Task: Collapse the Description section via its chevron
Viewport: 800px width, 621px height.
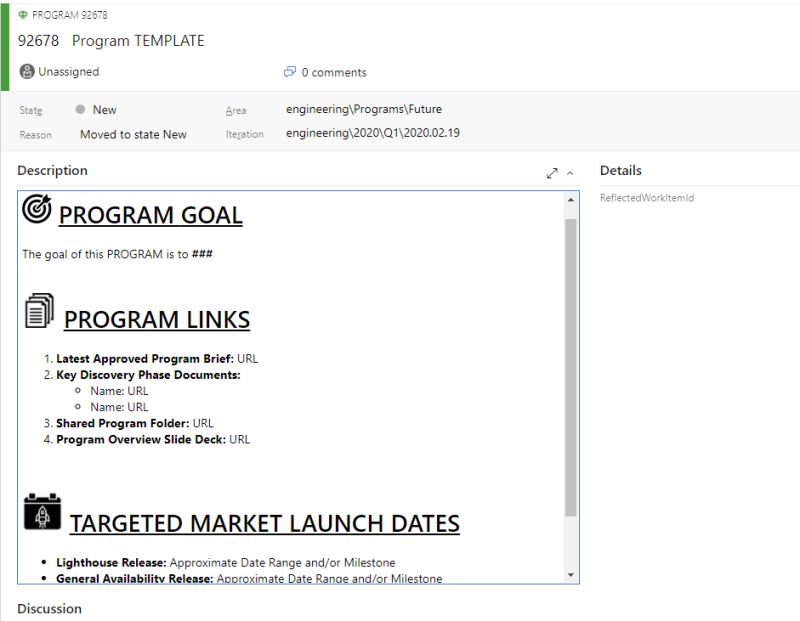Action: click(x=568, y=172)
